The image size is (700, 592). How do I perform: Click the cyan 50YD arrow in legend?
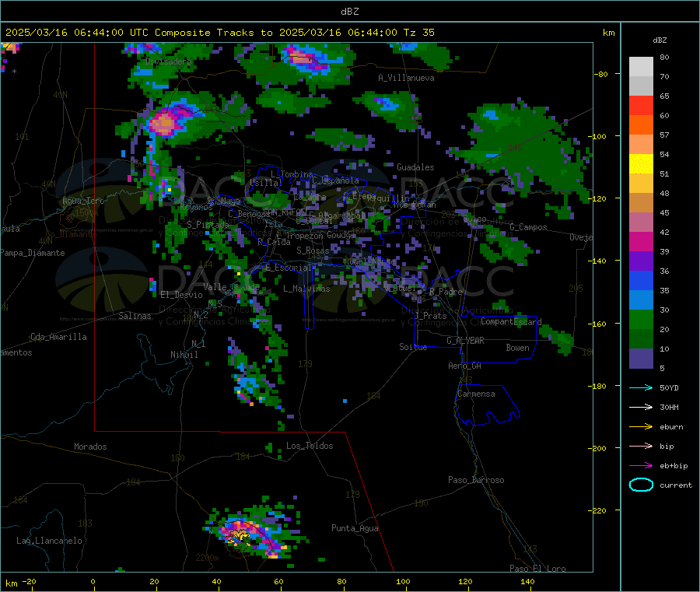click(641, 387)
